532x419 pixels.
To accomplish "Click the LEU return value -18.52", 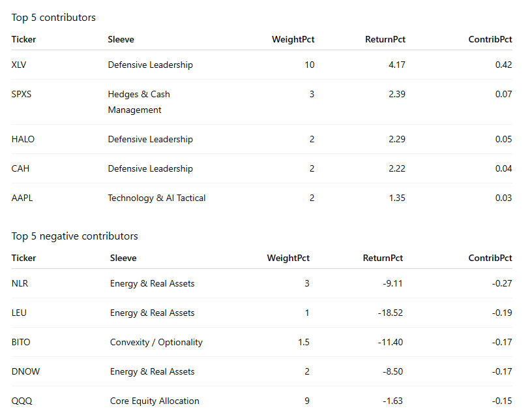I will point(390,313).
